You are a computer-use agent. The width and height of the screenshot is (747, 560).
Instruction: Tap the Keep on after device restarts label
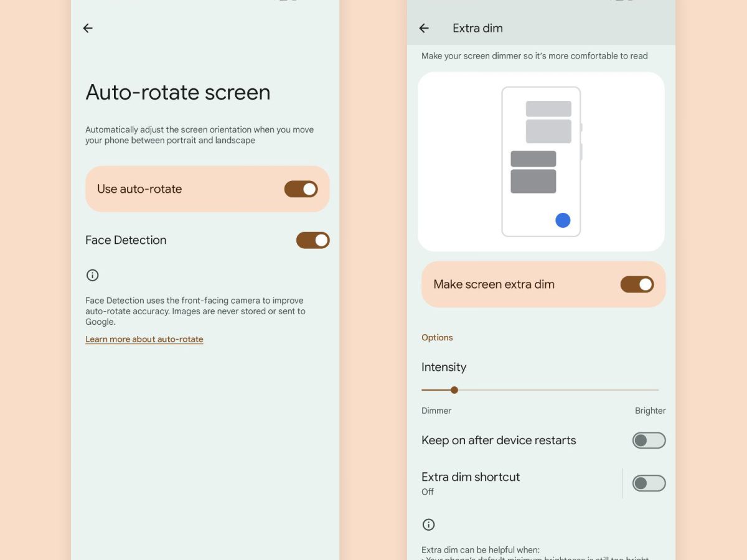coord(499,441)
